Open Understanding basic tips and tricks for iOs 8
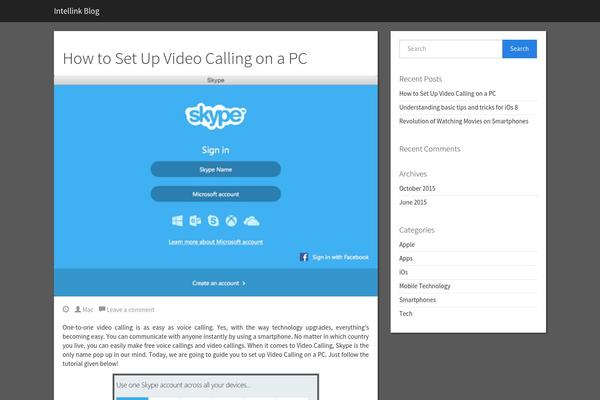 click(x=458, y=107)
